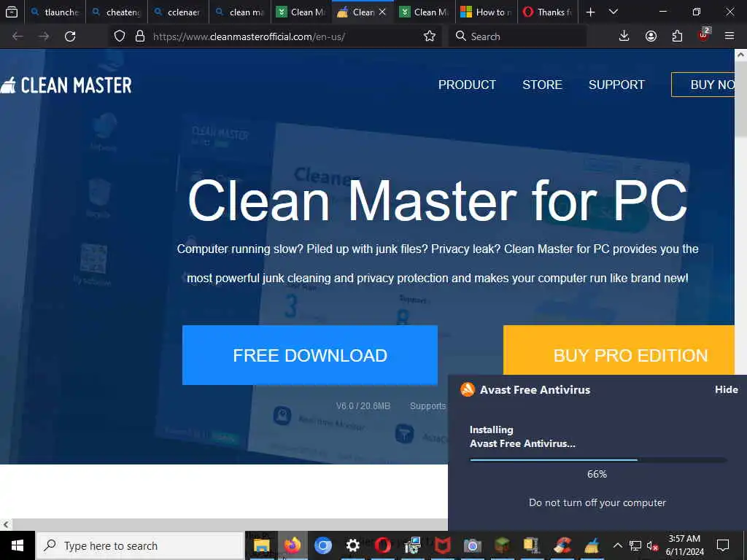Open the PRODUCT menu
Image resolution: width=747 pixels, height=560 pixels.
coord(467,85)
